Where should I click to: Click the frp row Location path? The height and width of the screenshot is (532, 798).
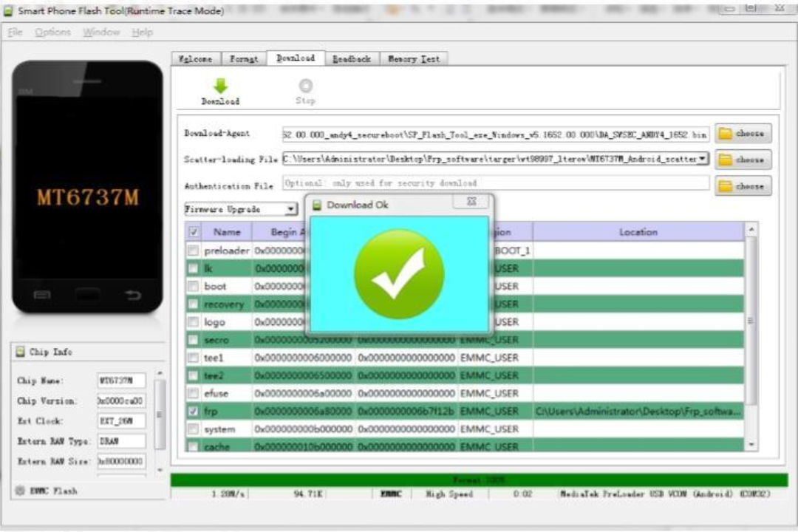click(638, 411)
